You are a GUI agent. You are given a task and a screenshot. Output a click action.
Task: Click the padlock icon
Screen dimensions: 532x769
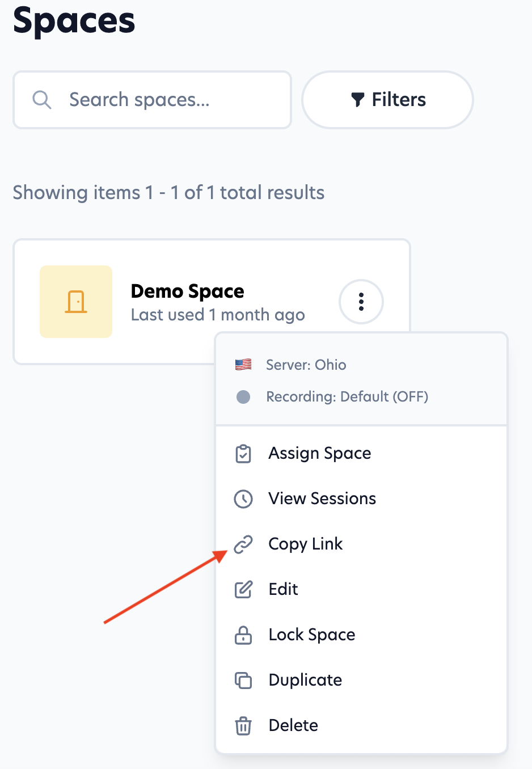pos(243,635)
